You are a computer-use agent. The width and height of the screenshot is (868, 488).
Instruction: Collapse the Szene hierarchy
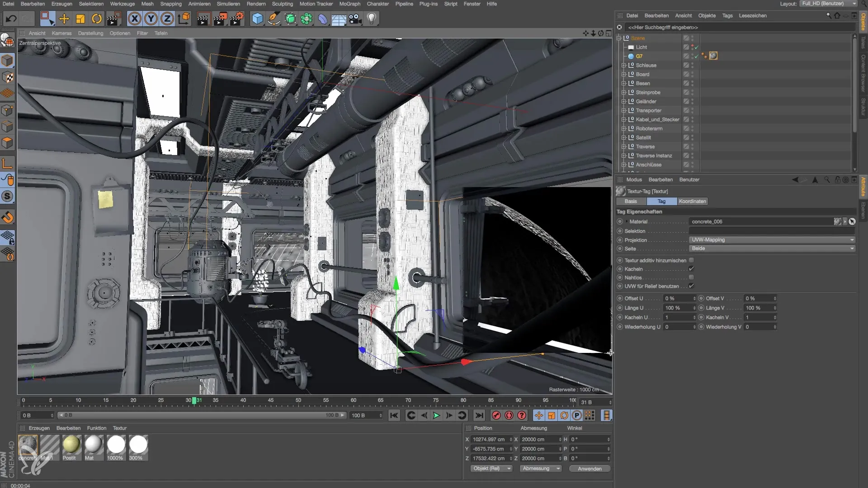point(619,38)
